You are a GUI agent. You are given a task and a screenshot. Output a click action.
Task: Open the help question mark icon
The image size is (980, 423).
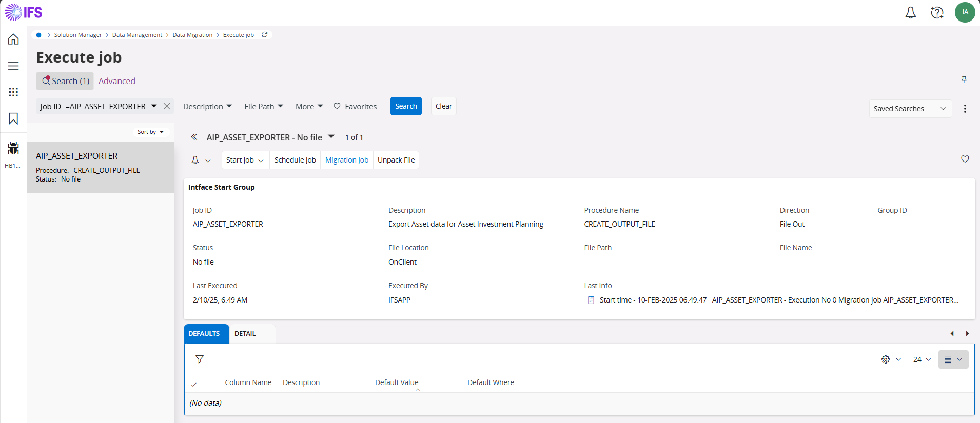coord(937,13)
